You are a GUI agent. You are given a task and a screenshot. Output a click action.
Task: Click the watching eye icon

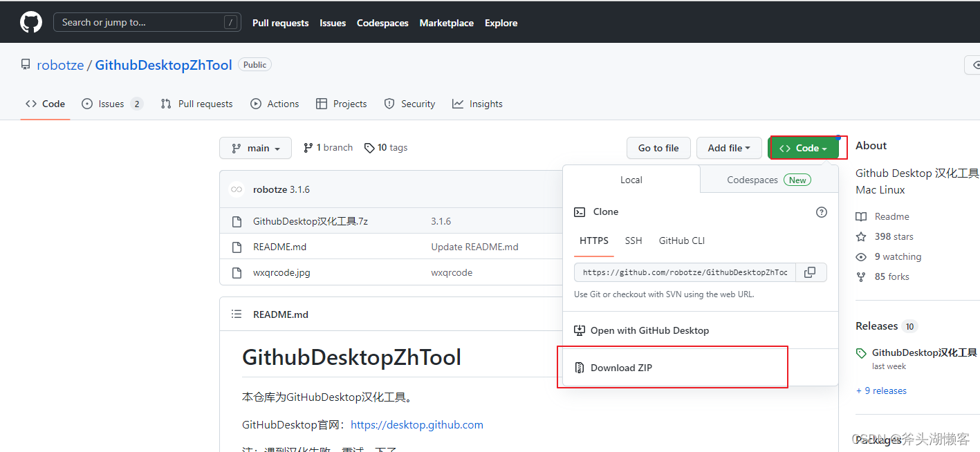click(861, 256)
